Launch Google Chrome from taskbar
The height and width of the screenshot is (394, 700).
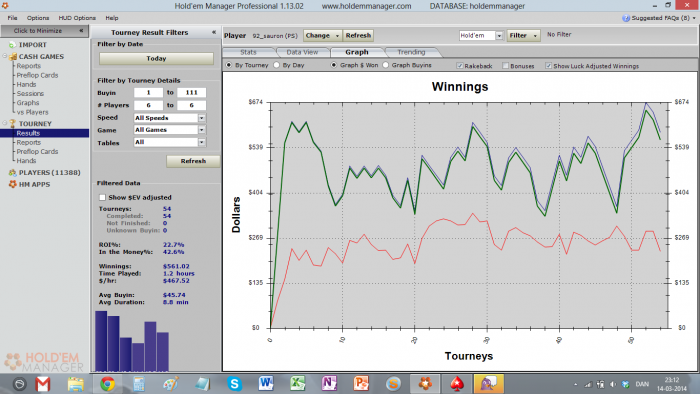[107, 384]
